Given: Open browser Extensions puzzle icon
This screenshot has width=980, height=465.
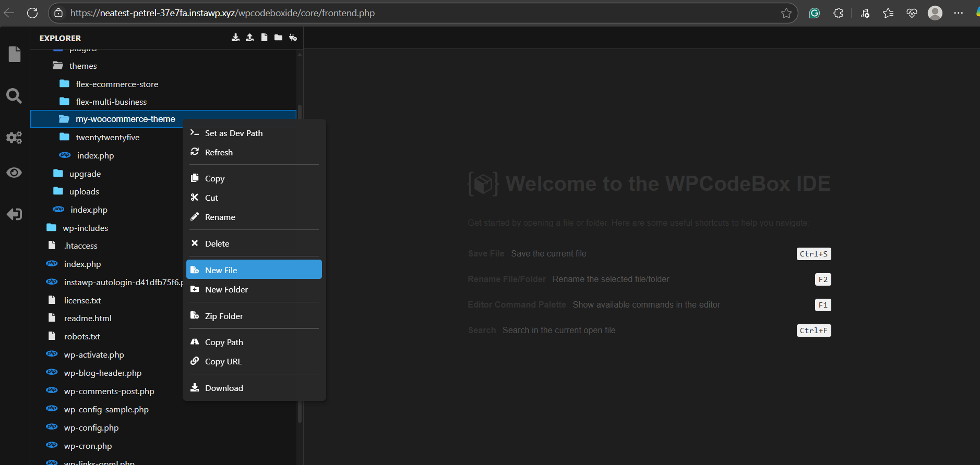Looking at the screenshot, I should pyautogui.click(x=838, y=13).
